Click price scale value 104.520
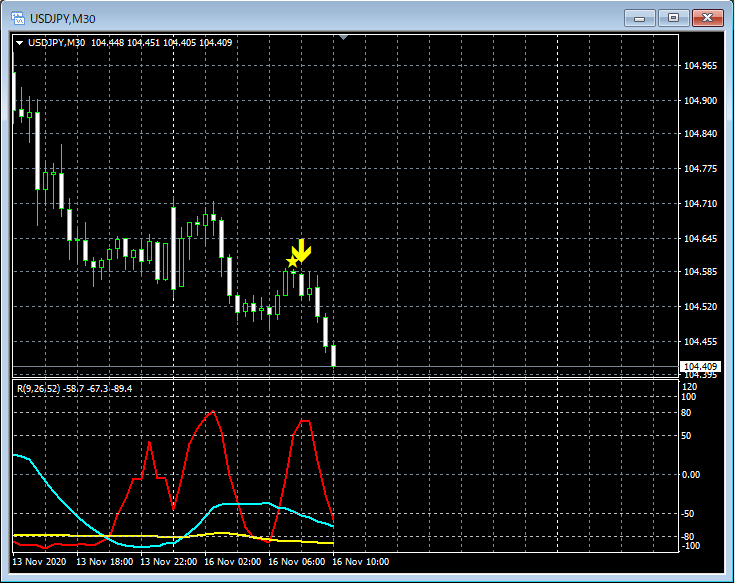 pyautogui.click(x=700, y=307)
